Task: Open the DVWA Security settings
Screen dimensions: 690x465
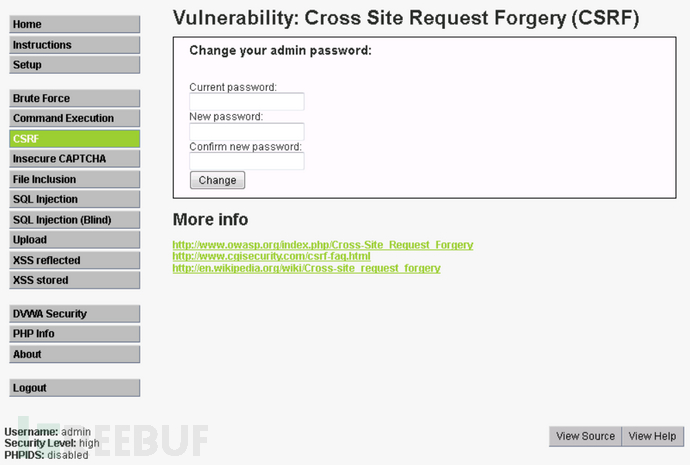Action: pyautogui.click(x=74, y=314)
